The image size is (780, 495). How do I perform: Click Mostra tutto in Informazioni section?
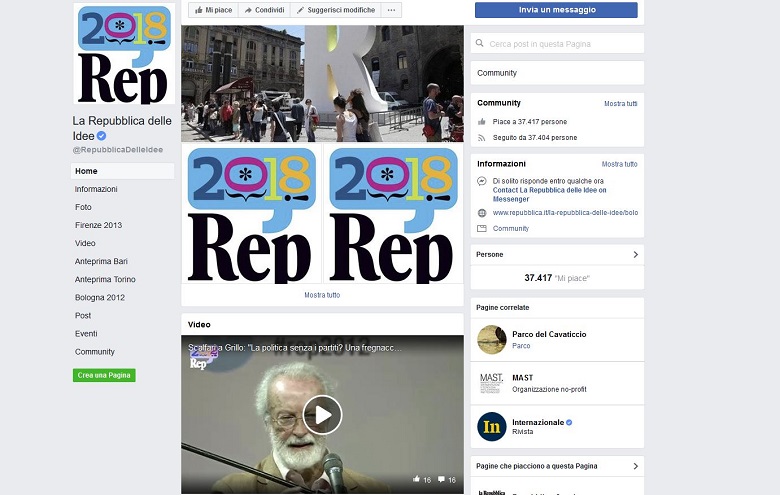[619, 164]
